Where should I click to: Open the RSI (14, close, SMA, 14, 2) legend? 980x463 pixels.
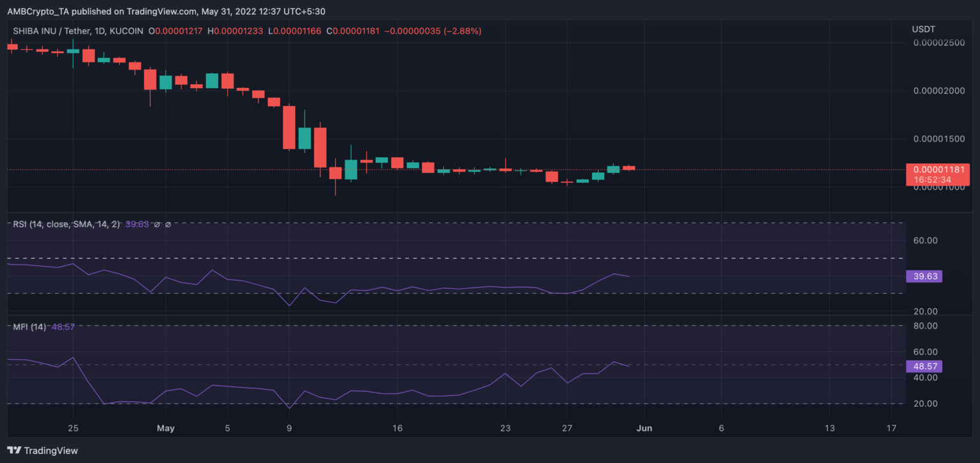click(66, 224)
